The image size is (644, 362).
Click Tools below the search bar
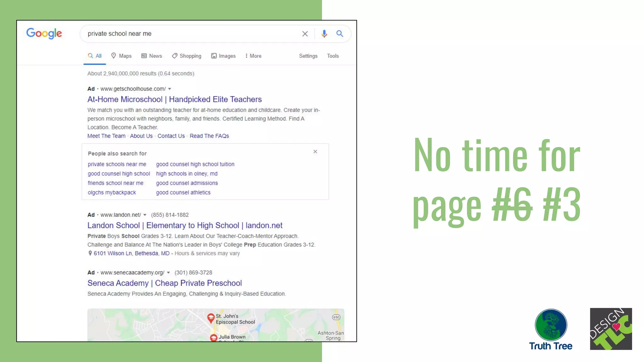click(333, 56)
